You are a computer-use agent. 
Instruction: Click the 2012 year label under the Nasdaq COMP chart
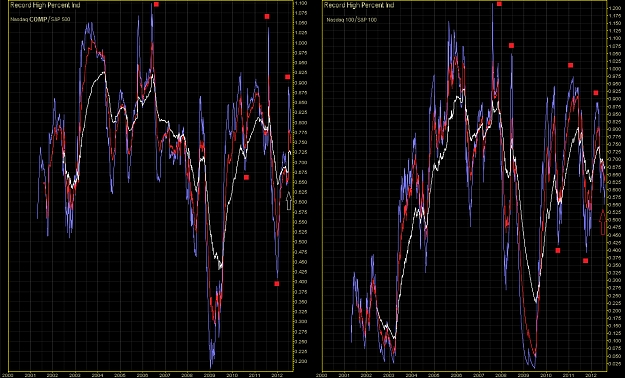point(277,375)
